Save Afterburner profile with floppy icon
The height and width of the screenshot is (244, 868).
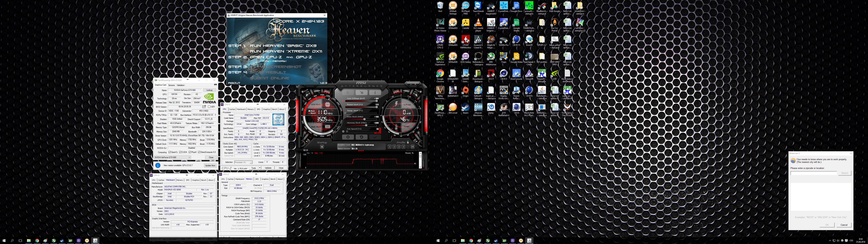tap(412, 147)
